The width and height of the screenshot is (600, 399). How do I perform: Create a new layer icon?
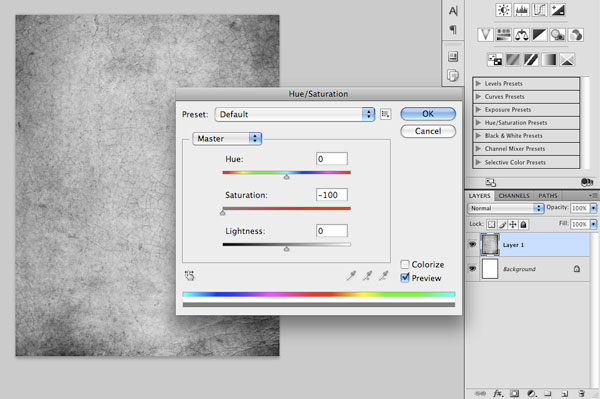coord(564,393)
